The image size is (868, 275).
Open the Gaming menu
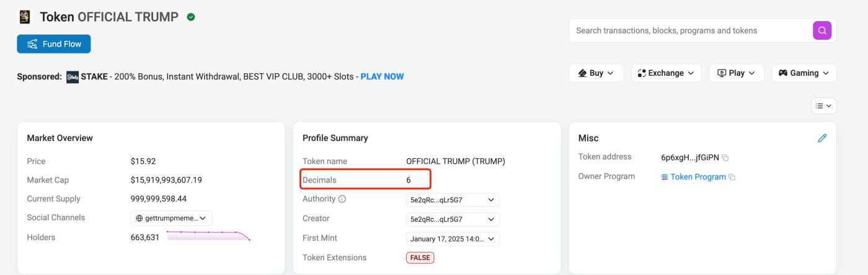804,73
